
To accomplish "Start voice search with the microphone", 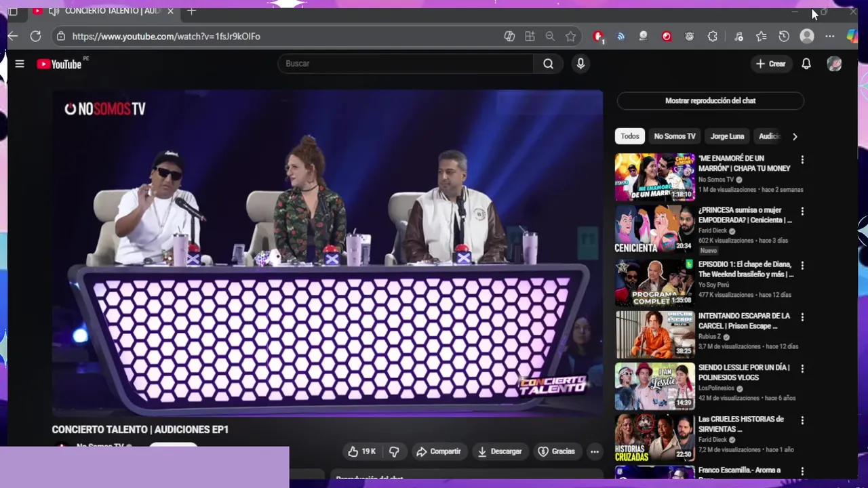I will pyautogui.click(x=580, y=64).
